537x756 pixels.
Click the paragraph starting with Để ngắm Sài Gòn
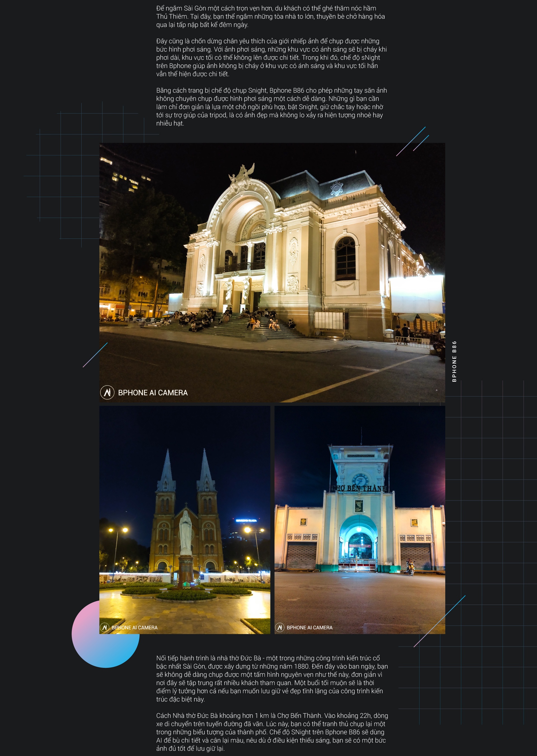click(270, 16)
